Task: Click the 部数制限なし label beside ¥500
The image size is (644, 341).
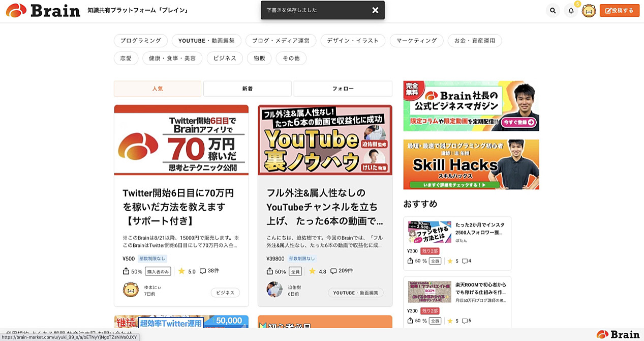Action: pyautogui.click(x=152, y=259)
